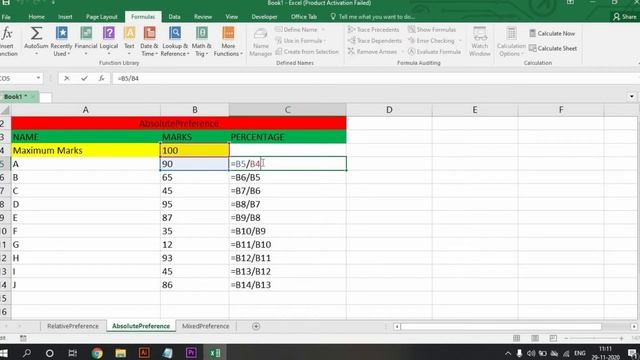
Task: Open File Explorer from taskbar
Action: coord(120,353)
